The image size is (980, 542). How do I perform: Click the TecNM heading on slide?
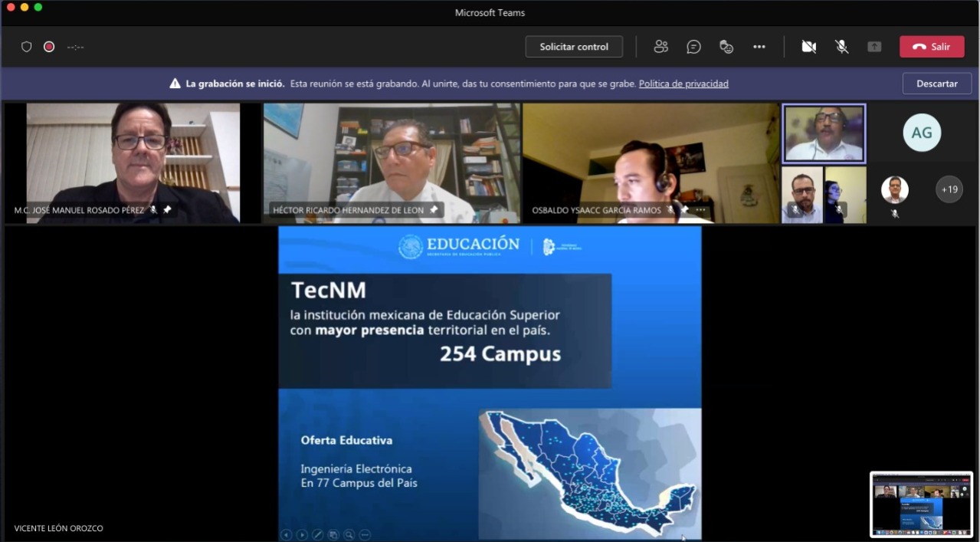329,291
